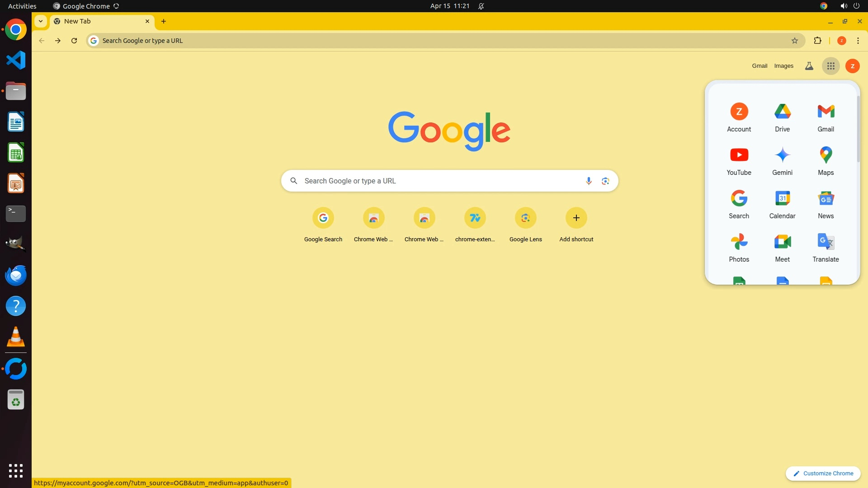Open Gemini in the apps grid
868x488 pixels.
[782, 160]
